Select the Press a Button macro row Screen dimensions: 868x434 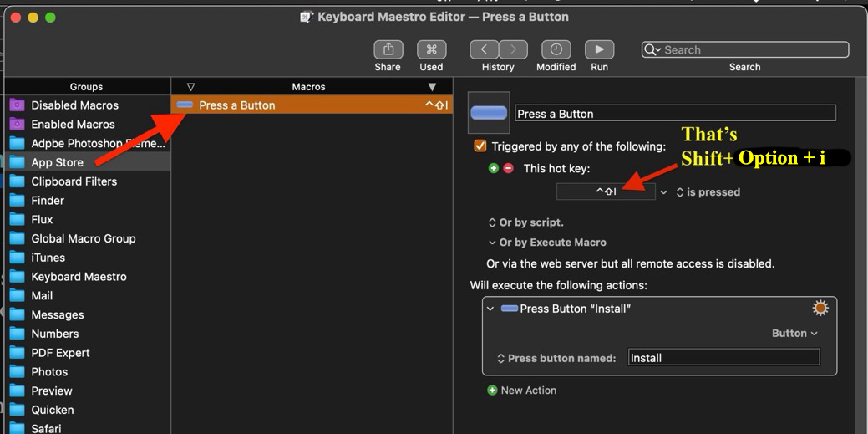click(312, 105)
